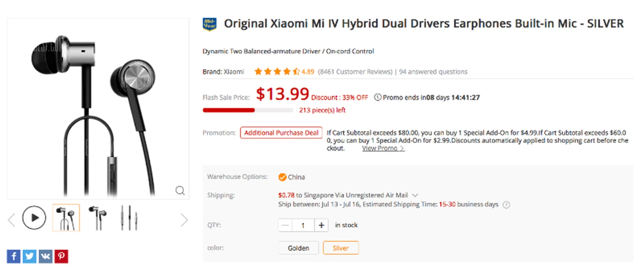Choose the Golden color option
This screenshot has width=644, height=273.
(x=298, y=248)
